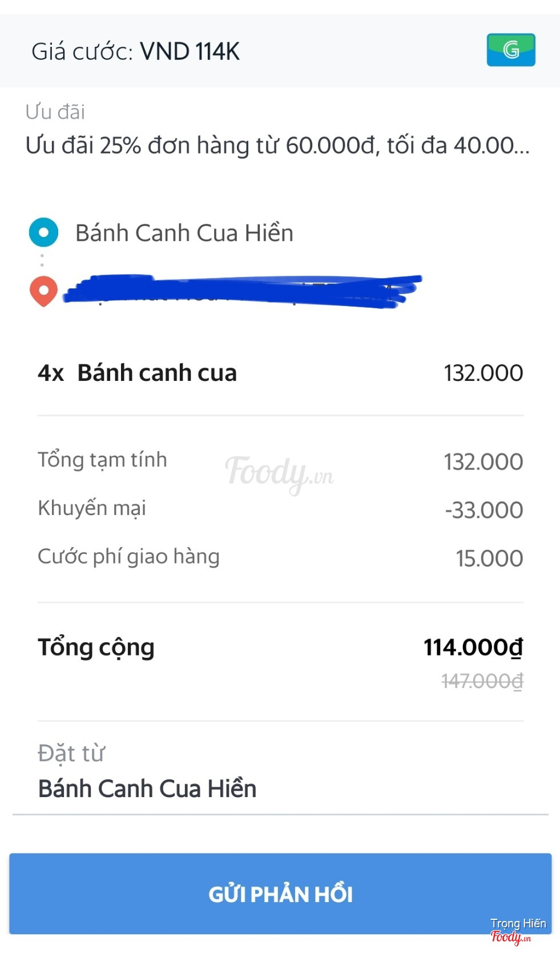Screen dimensions: 560x953
Task: Click the Giá cước VND 114K header
Action: click(135, 51)
